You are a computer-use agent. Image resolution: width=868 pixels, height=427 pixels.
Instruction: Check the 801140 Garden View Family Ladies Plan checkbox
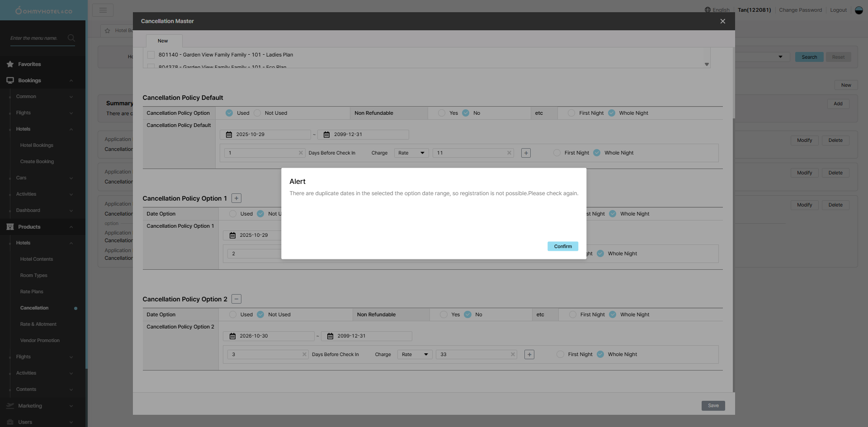151,55
